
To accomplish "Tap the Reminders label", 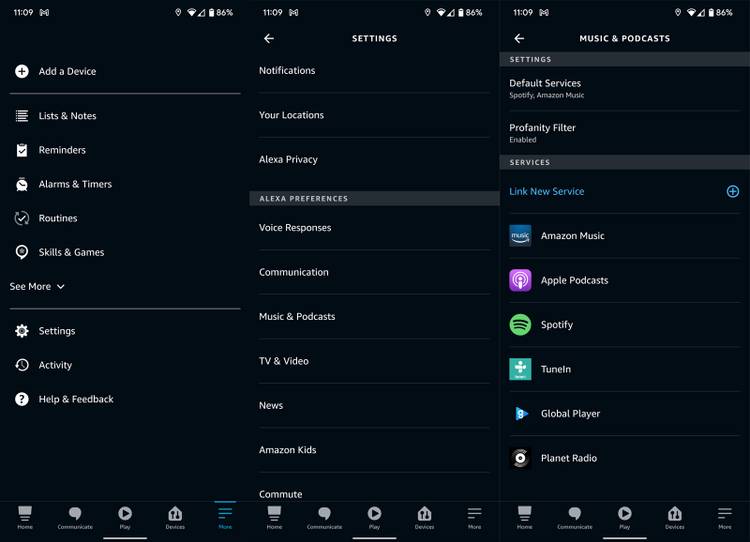I will [x=62, y=150].
